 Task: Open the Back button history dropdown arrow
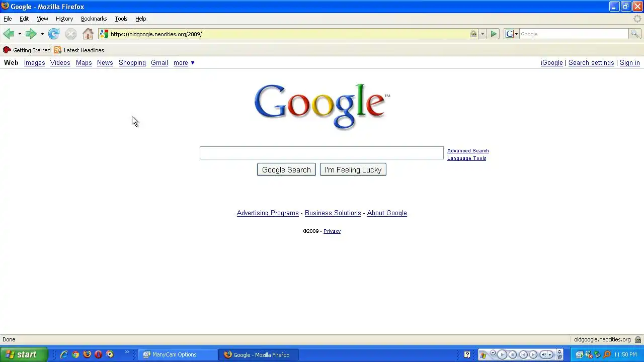pyautogui.click(x=20, y=34)
